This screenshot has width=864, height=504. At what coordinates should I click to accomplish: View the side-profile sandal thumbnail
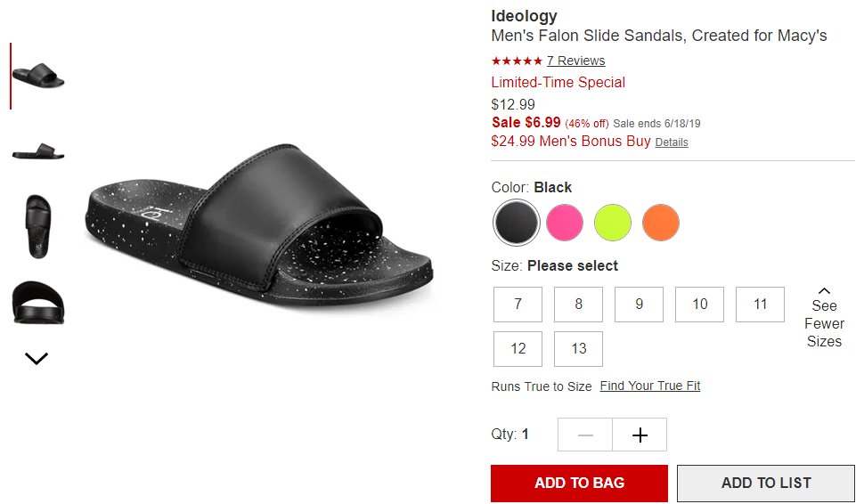38,150
